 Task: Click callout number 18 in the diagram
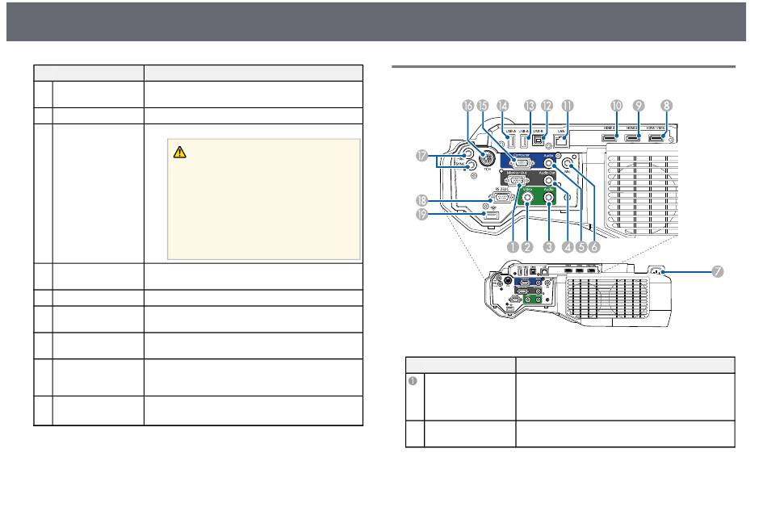tap(421, 200)
